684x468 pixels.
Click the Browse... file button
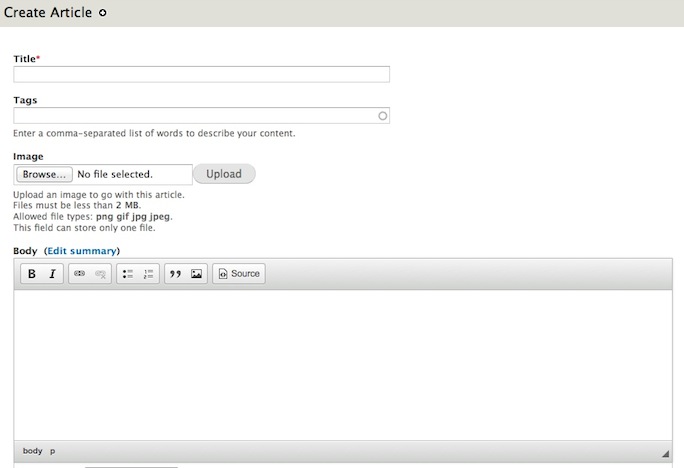tap(44, 174)
